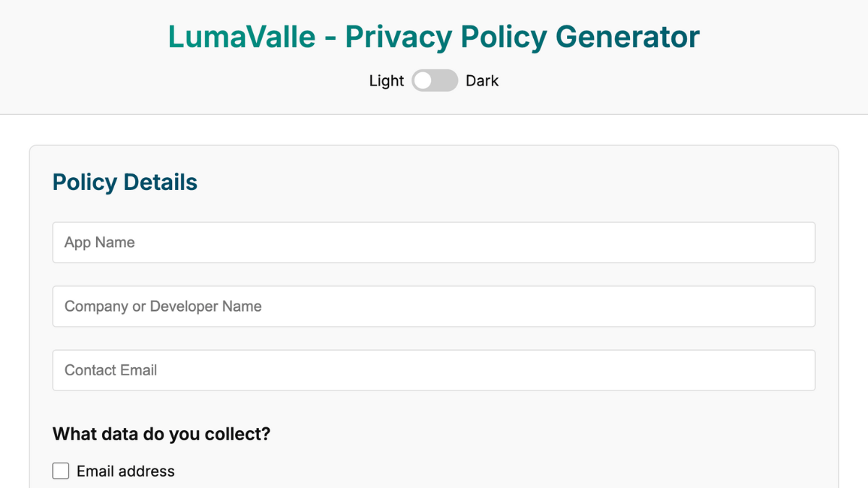Click empty space right of Policy Details heading
The image size is (868, 488).
point(506,182)
